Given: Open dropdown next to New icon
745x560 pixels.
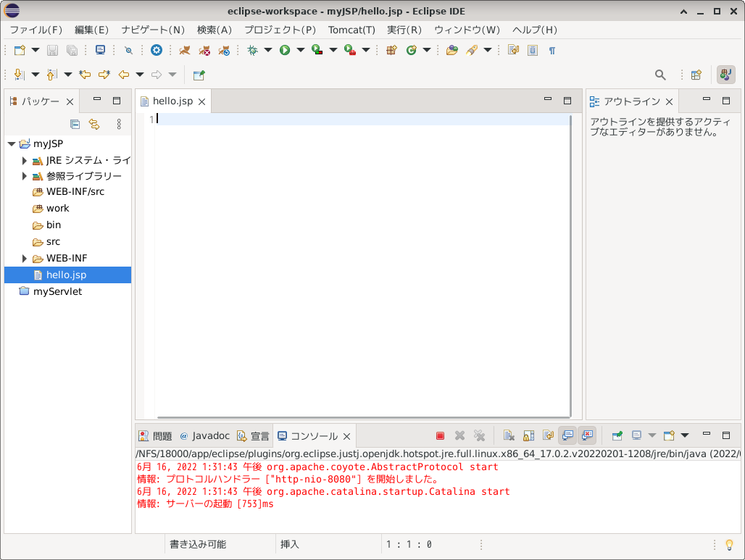Looking at the screenshot, I should pyautogui.click(x=36, y=50).
